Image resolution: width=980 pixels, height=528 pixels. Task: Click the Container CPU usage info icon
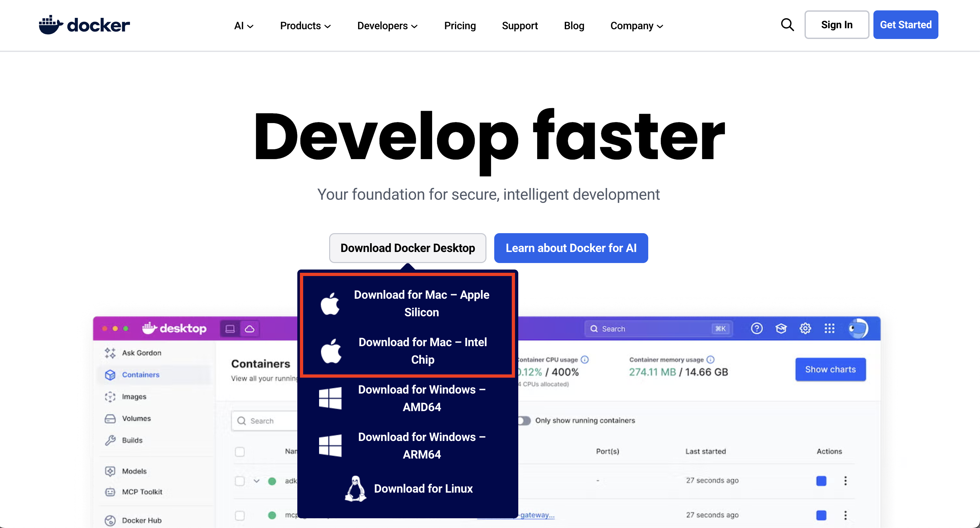coord(585,359)
